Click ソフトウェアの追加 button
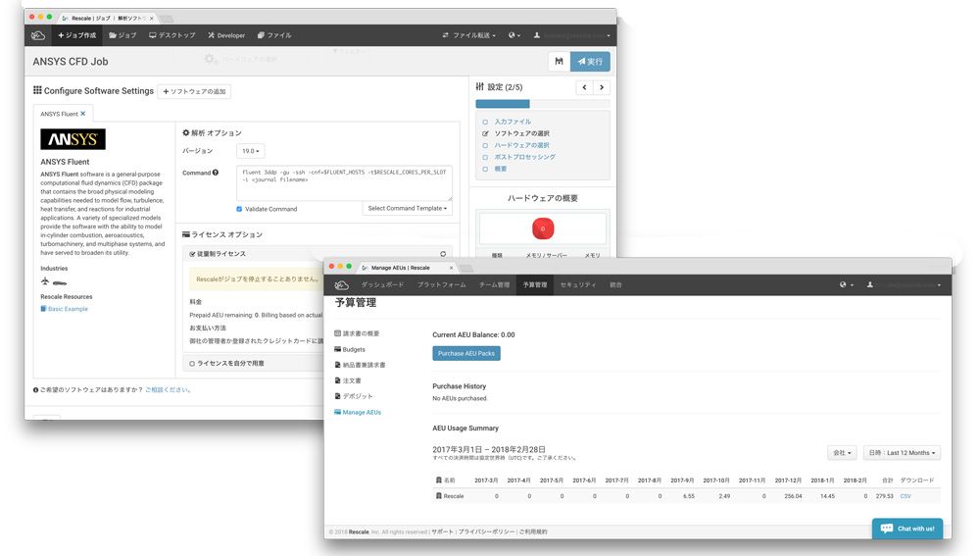This screenshot has height=556, width=980. 194,91
